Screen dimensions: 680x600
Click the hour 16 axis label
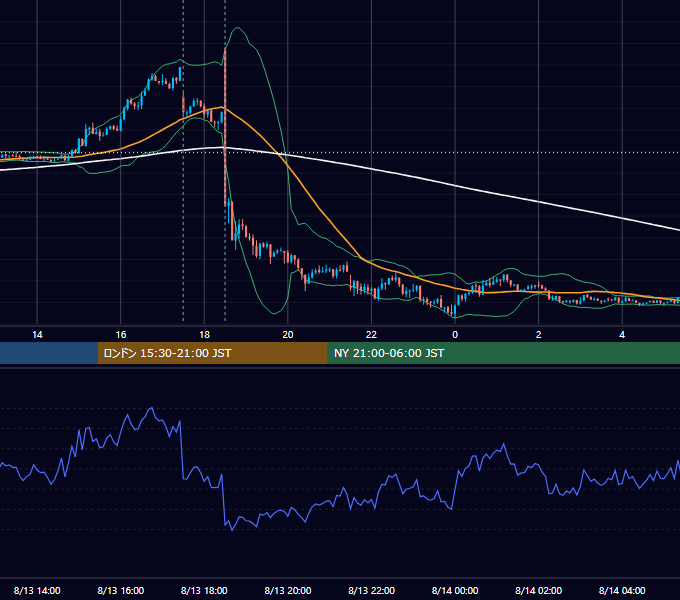pyautogui.click(x=121, y=335)
